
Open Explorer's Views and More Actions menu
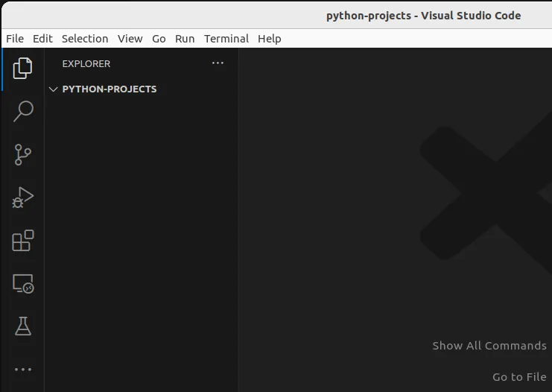218,63
